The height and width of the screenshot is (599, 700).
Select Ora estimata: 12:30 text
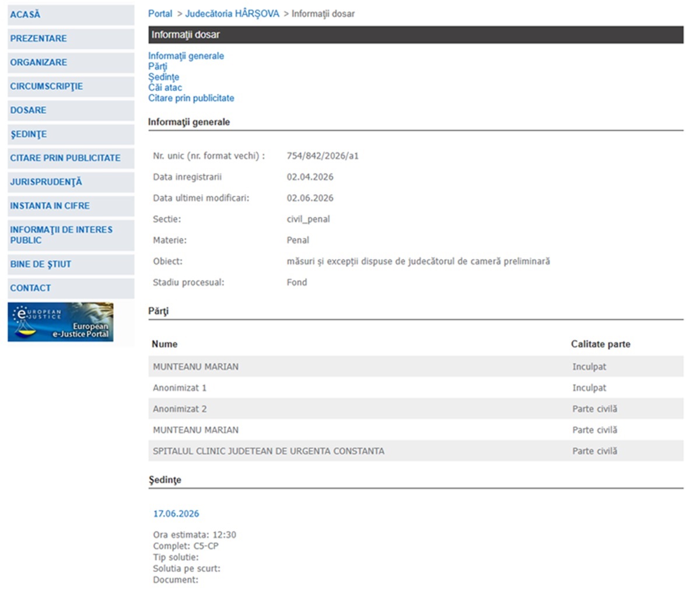(x=195, y=535)
